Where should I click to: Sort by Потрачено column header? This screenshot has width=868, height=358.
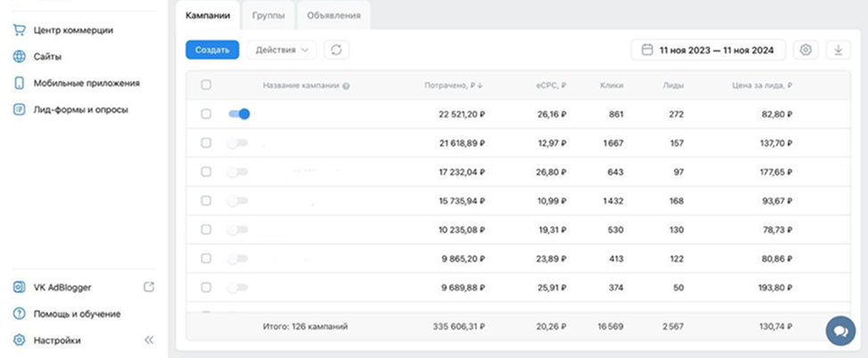pos(454,86)
